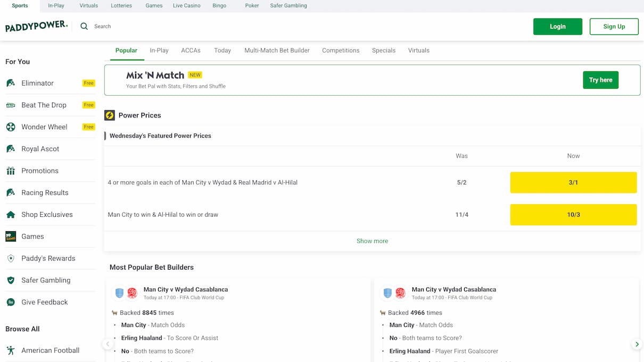The image size is (644, 362).
Task: Click the NEW badge next to Mix 'N Match
Action: [195, 75]
